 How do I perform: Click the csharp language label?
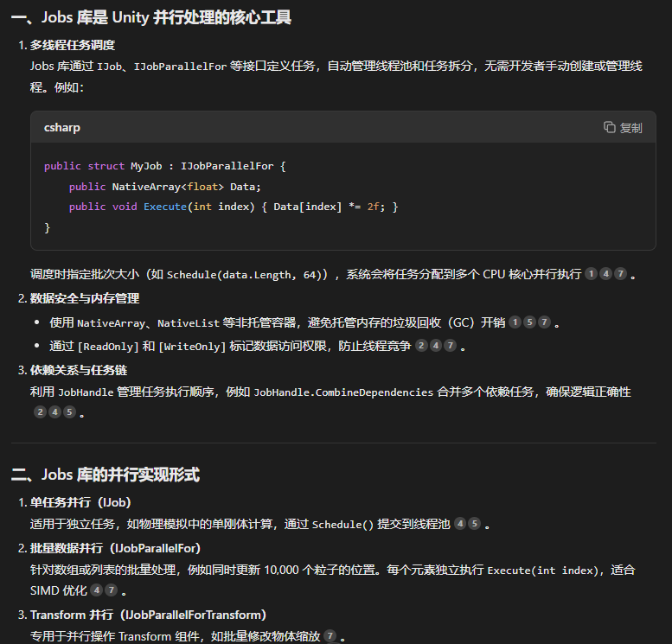click(x=62, y=128)
